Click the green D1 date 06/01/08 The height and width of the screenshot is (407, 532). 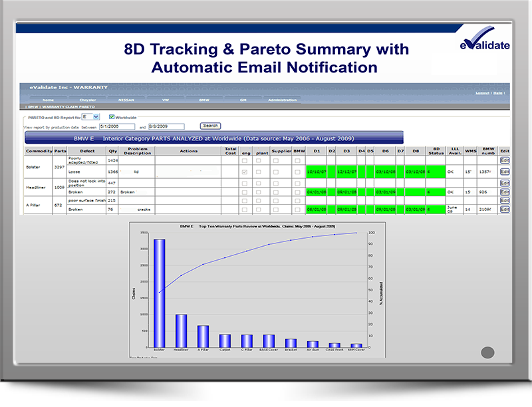click(317, 209)
